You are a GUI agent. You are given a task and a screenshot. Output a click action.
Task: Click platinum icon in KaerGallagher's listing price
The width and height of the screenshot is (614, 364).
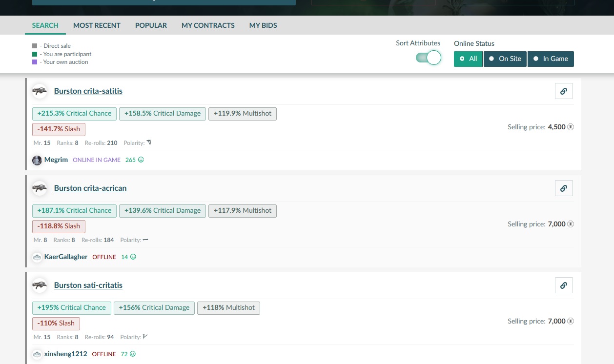(x=571, y=224)
